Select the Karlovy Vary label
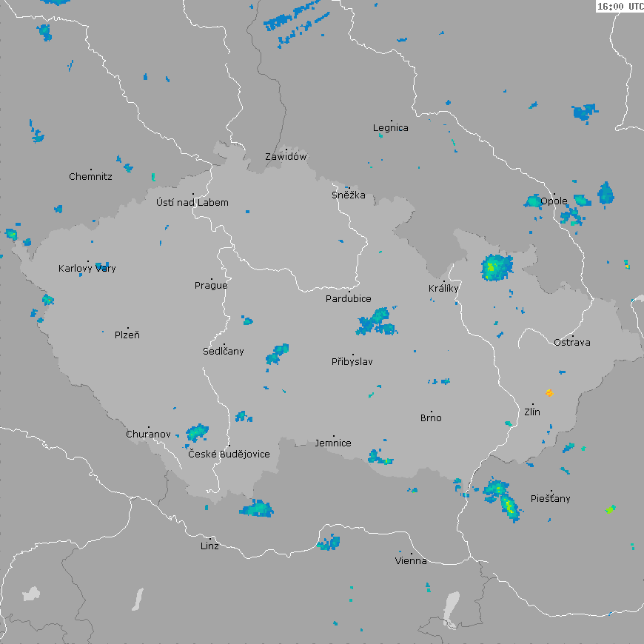 pyautogui.click(x=87, y=269)
